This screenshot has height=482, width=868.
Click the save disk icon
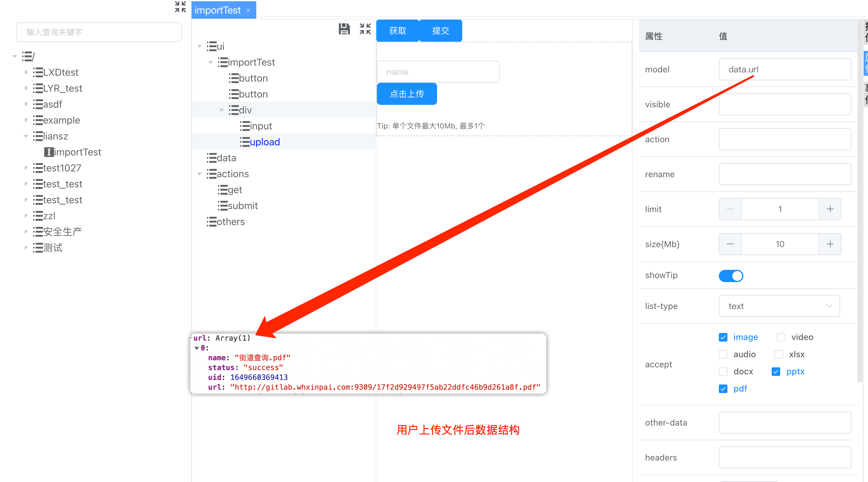344,29
